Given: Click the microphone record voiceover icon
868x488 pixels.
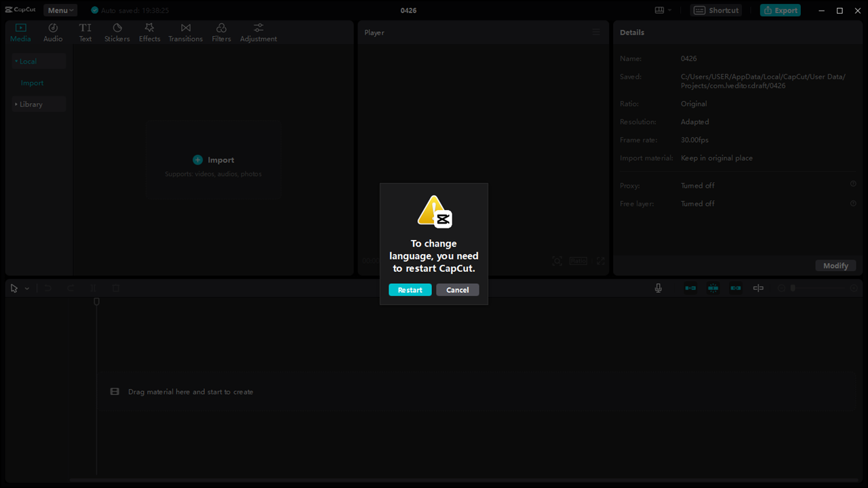Looking at the screenshot, I should point(658,288).
